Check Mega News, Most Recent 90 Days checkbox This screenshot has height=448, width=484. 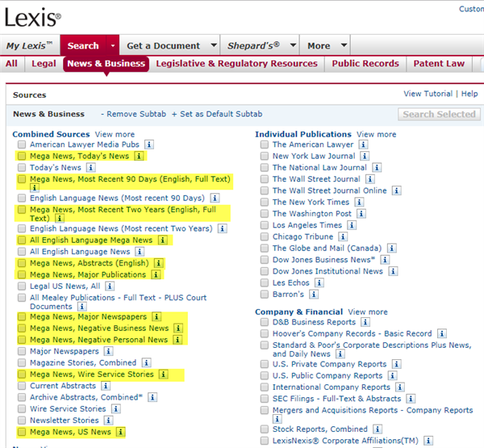pos(22,179)
